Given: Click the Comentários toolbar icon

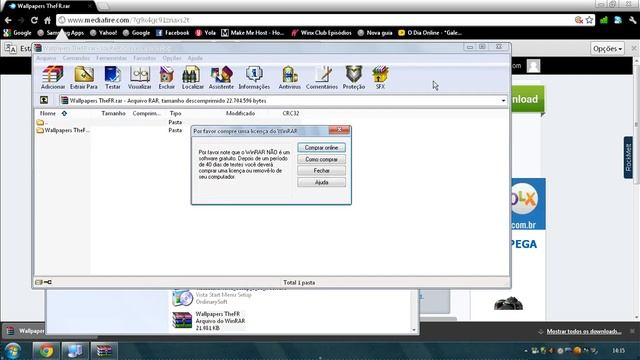Looking at the screenshot, I should [x=322, y=78].
